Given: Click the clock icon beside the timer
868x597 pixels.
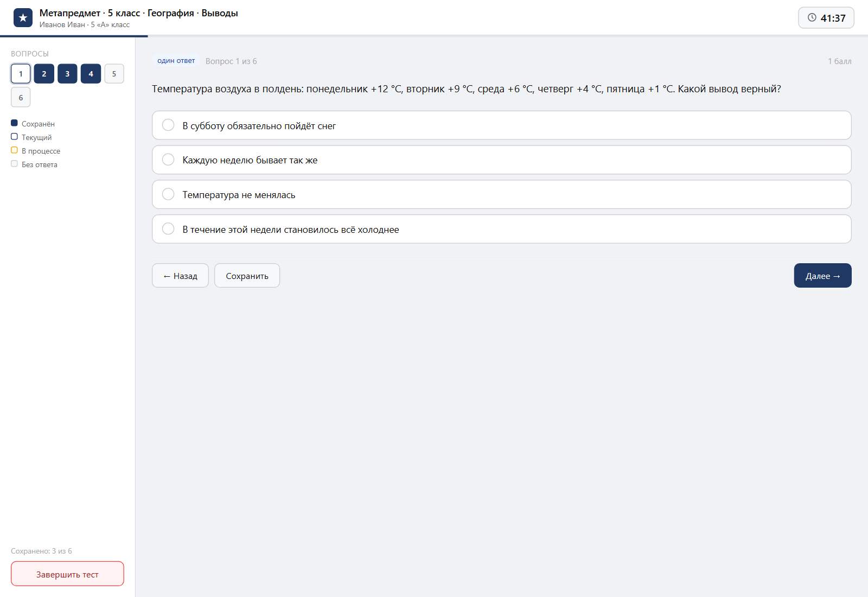Looking at the screenshot, I should pos(812,17).
